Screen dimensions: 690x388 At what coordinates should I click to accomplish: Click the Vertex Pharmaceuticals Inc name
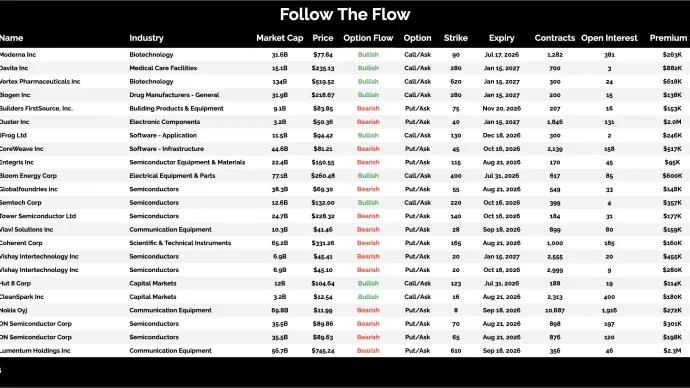[40, 81]
